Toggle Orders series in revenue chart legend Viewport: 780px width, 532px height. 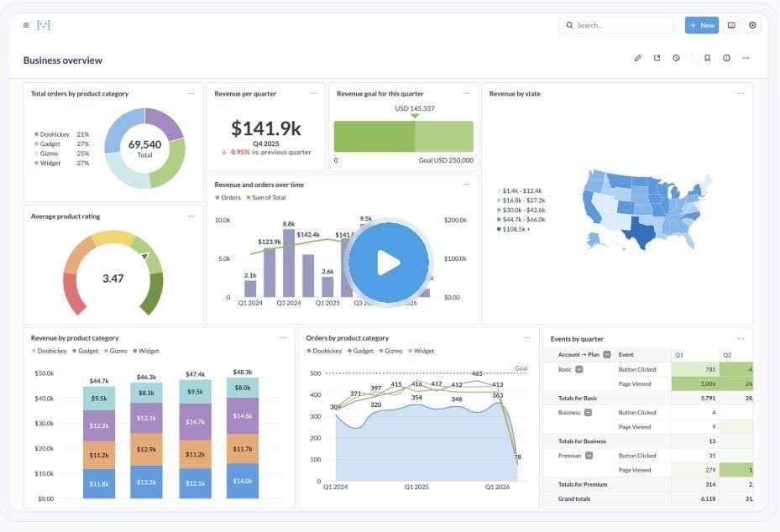point(228,197)
